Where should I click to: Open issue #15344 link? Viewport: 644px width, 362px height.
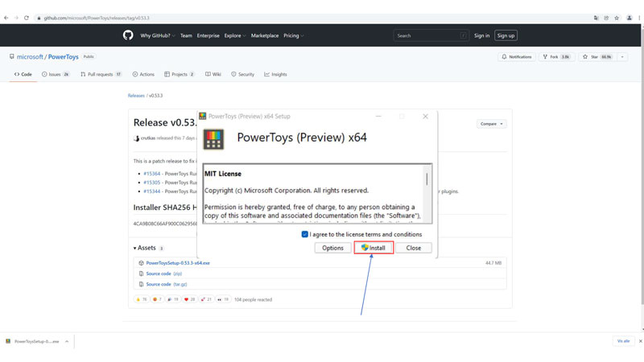[152, 191]
